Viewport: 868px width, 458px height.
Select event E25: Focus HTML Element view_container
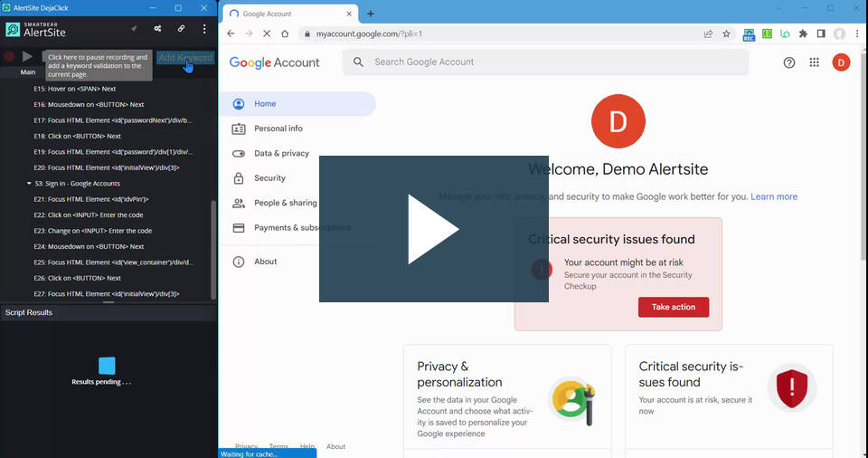(x=114, y=262)
